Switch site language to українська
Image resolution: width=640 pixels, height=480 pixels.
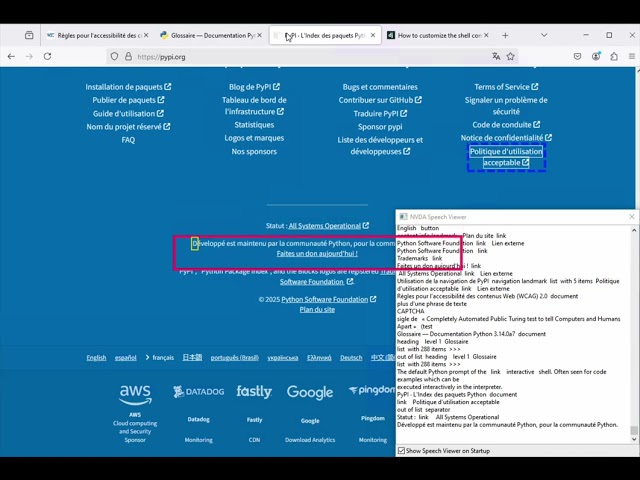(x=283, y=358)
